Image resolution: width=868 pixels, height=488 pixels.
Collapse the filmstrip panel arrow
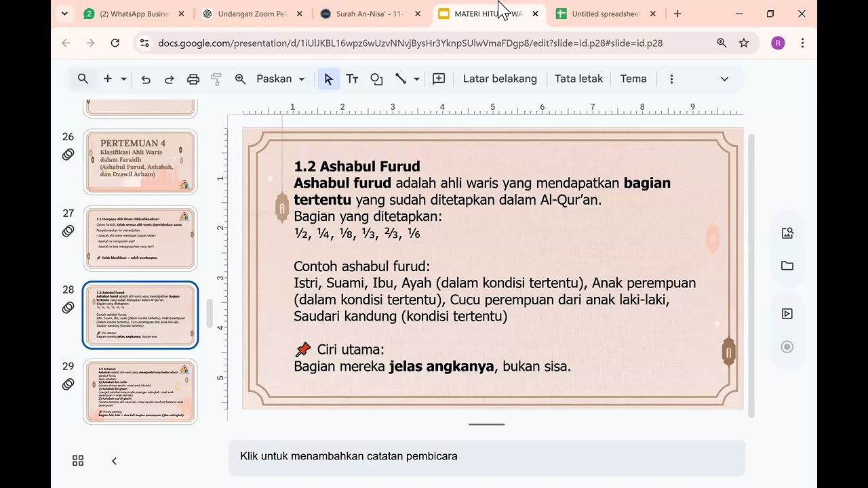coord(114,461)
